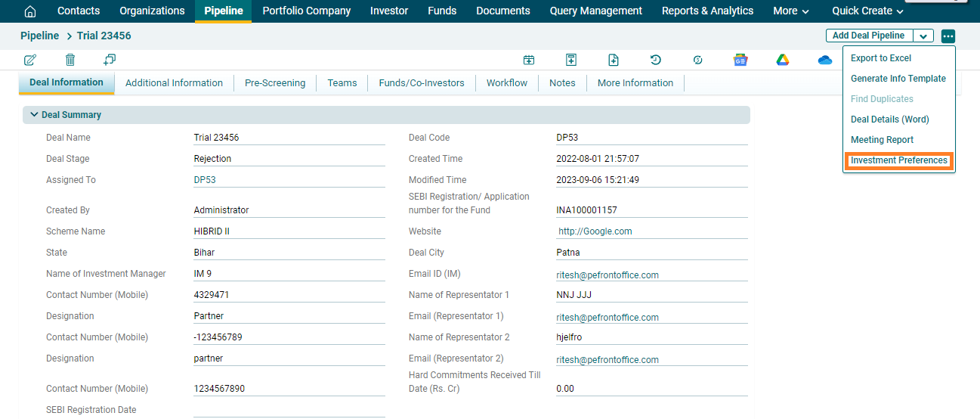
Task: Click the edit pencil icon
Action: point(30,60)
